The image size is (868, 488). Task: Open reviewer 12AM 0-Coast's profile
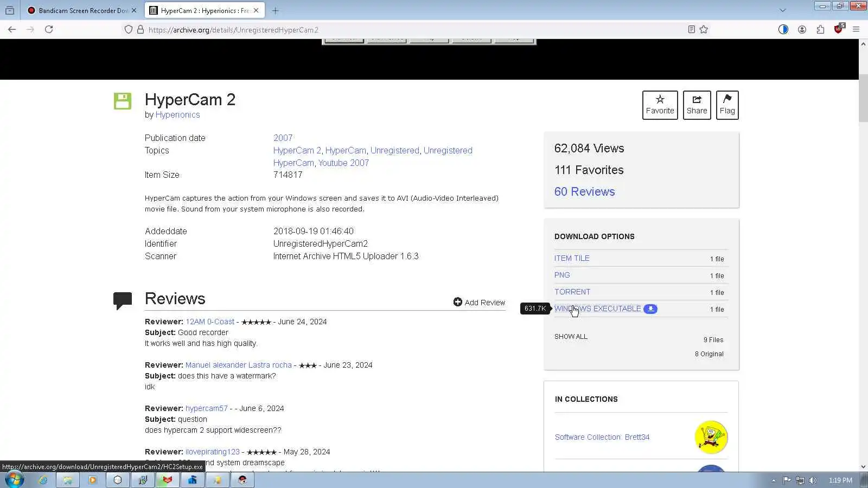pos(210,322)
